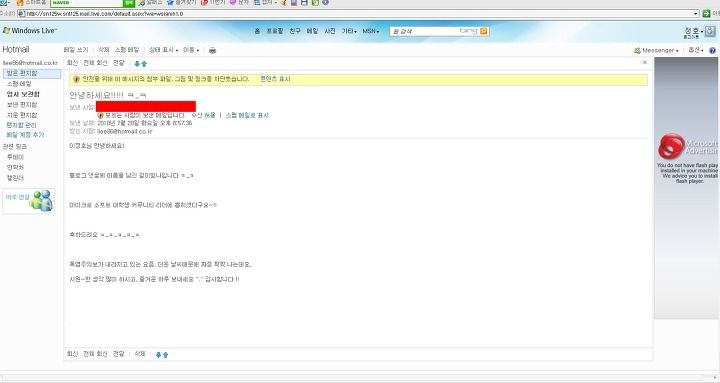Open 연락처 under related links
The image size is (720, 383).
15,167
